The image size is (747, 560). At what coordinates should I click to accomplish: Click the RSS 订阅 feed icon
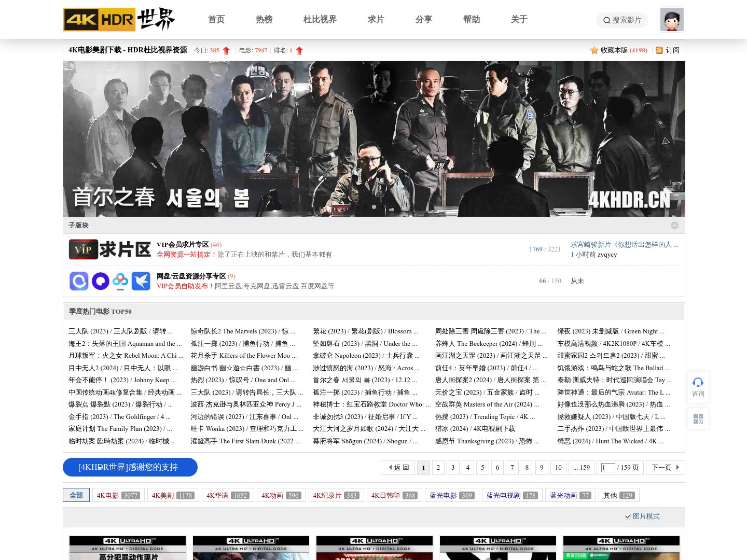659,50
